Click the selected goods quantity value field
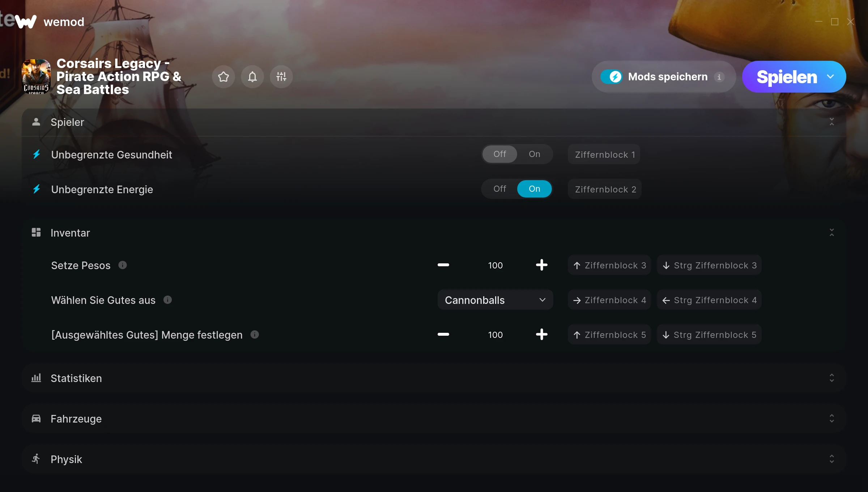Viewport: 868px width, 492px height. tap(495, 335)
